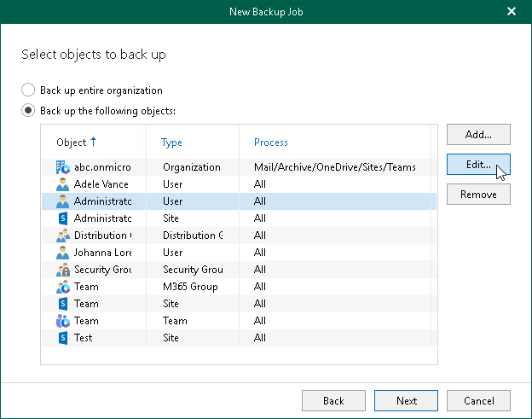This screenshot has height=419, width=532.
Task: Click the Administrator SharePoint site icon
Action: pos(61,218)
